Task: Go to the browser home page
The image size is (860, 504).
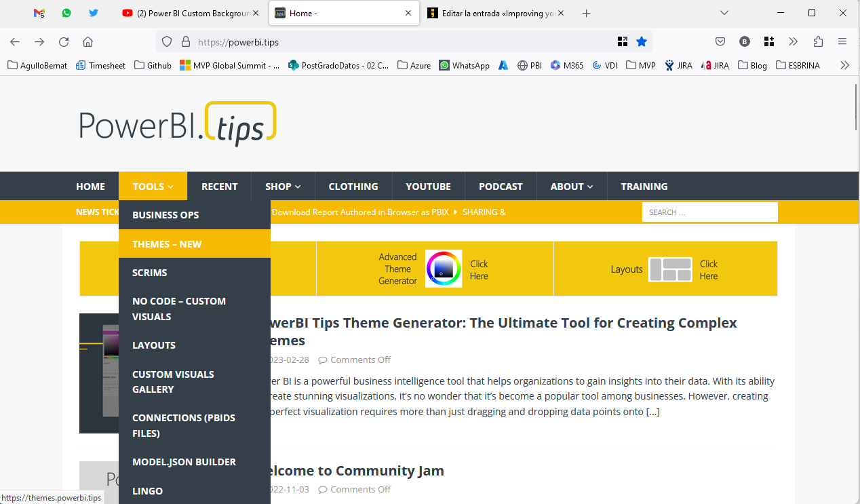Action: 87,42
